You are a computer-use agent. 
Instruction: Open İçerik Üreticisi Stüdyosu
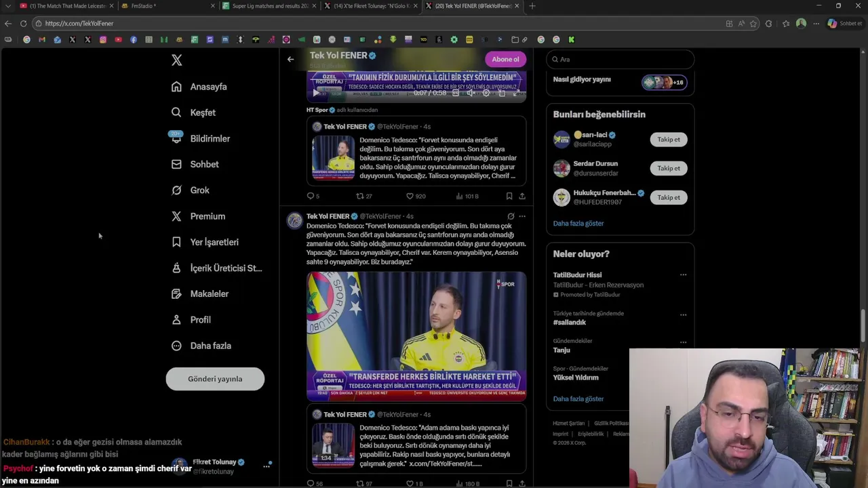[x=216, y=268]
